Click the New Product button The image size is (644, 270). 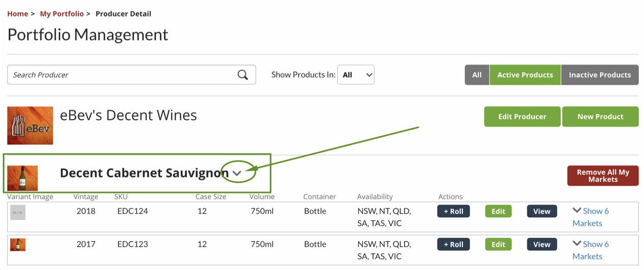tap(600, 116)
